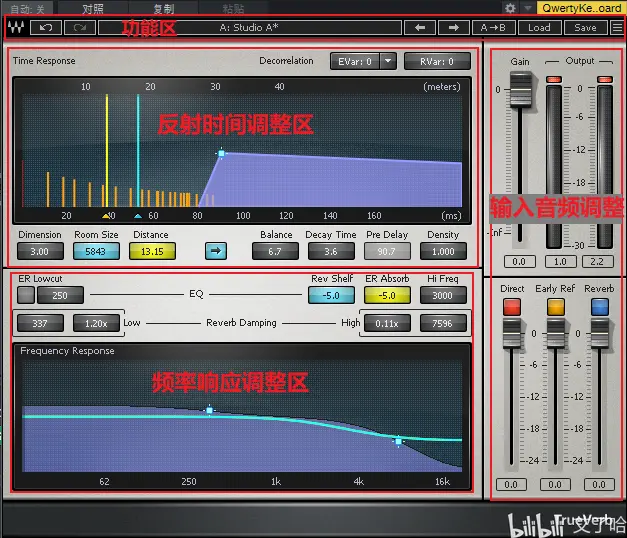The width and height of the screenshot is (627, 538).
Task: Click the Waves logo icon
Action: 16,28
